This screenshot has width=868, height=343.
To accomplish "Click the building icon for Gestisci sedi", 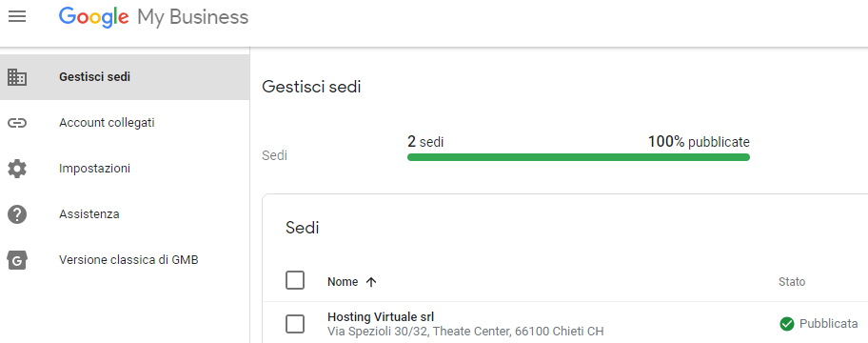I will (x=17, y=77).
